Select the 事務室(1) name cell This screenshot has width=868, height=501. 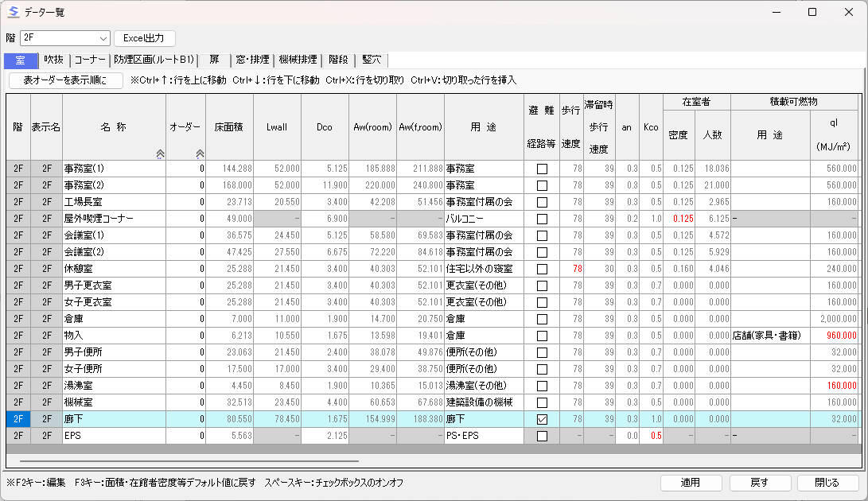pyautogui.click(x=114, y=169)
